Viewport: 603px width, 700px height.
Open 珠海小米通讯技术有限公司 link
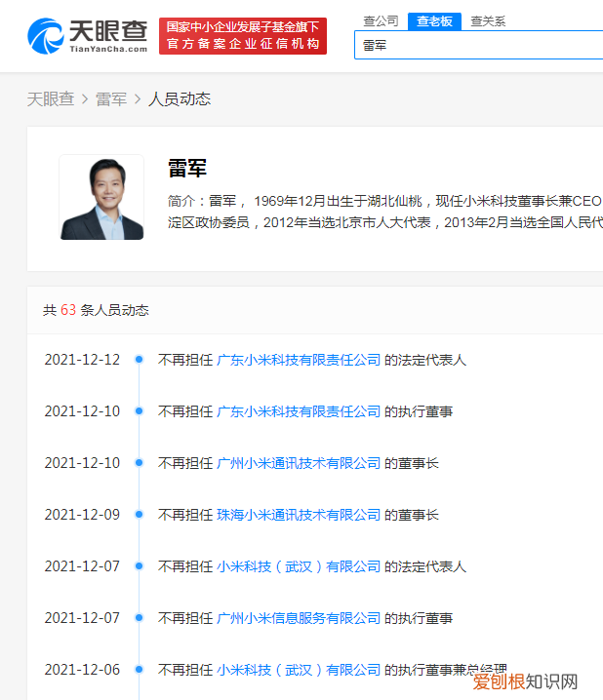pos(299,515)
